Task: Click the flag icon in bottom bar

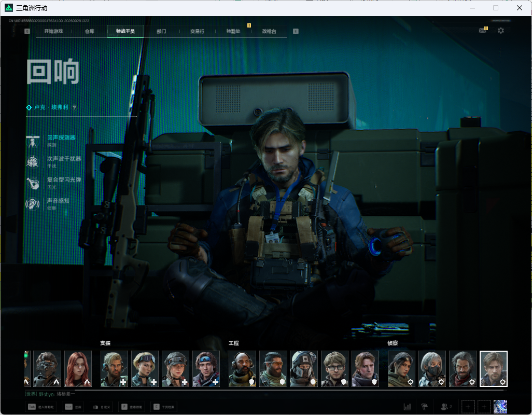Action: [425, 407]
